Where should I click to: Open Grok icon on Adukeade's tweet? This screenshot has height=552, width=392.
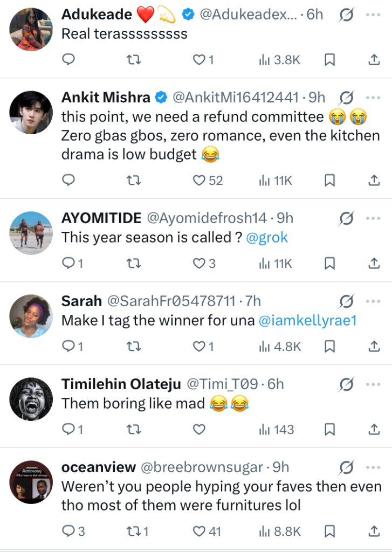(x=346, y=15)
